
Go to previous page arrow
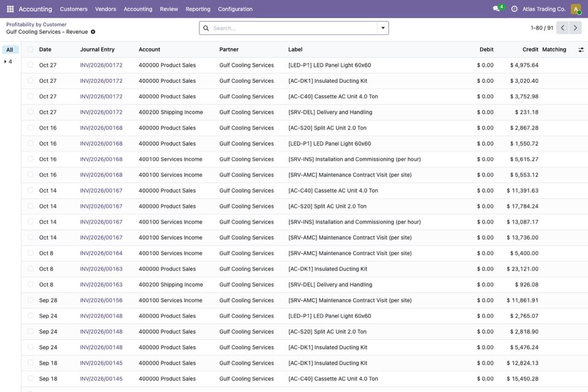click(562, 28)
